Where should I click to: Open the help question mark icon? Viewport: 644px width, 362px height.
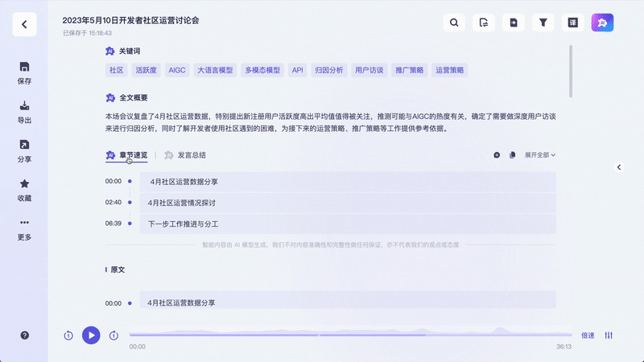click(25, 335)
